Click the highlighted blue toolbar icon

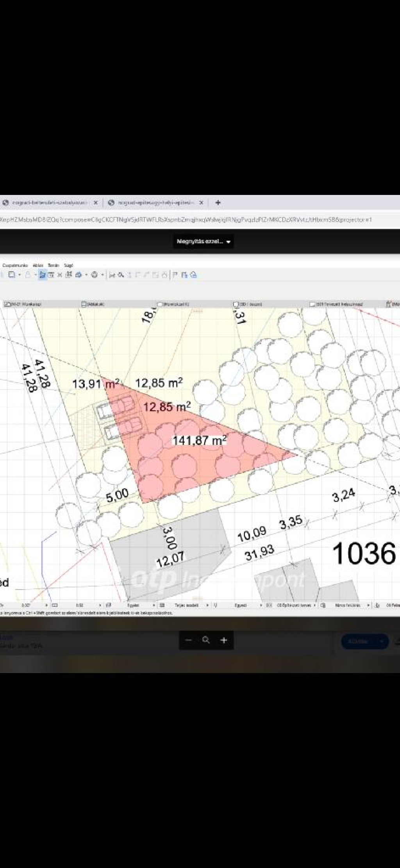(43, 275)
